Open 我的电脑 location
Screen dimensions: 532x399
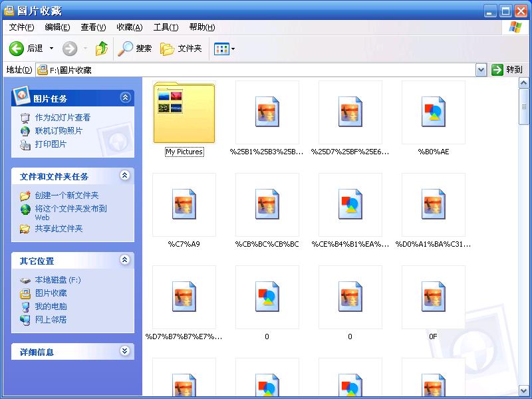51,307
